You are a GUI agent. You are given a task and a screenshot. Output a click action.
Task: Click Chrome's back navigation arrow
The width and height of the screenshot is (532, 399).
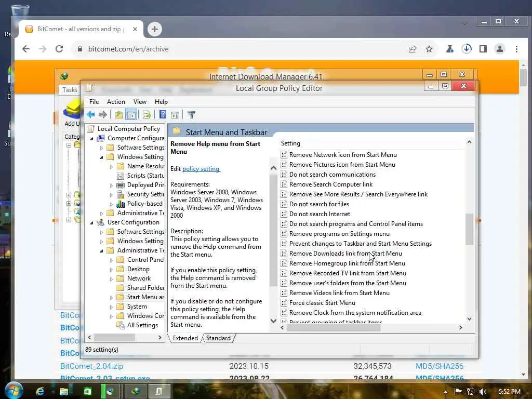click(26, 49)
